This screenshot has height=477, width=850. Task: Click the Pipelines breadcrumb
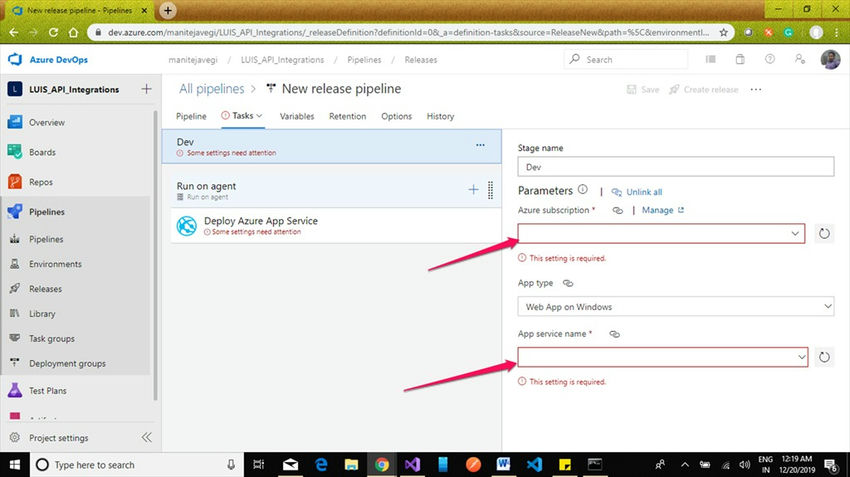[x=364, y=60]
